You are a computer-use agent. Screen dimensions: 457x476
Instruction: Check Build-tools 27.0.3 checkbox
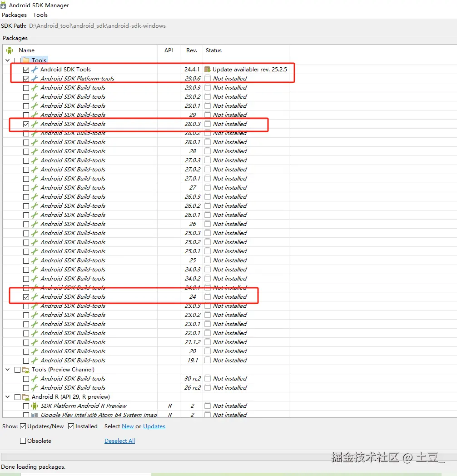[26, 160]
